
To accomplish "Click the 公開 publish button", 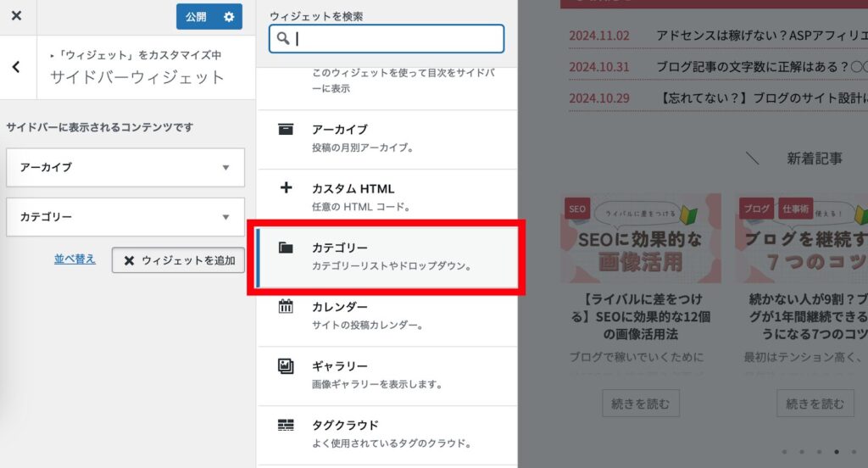I will (197, 17).
